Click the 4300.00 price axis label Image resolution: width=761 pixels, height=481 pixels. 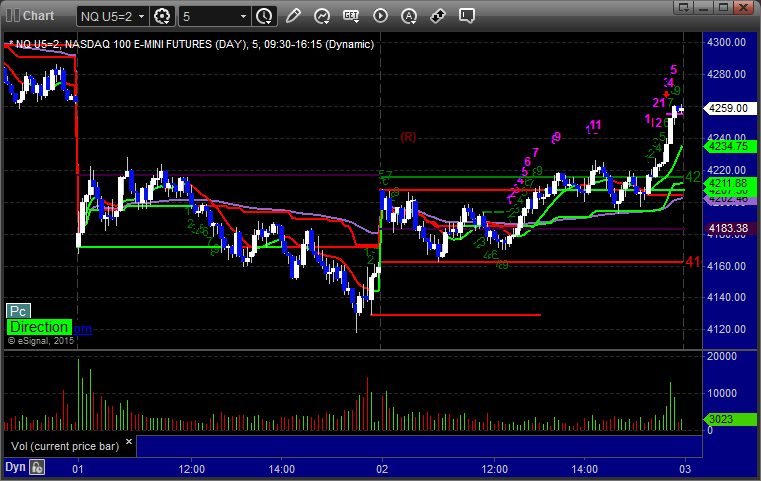pos(727,42)
